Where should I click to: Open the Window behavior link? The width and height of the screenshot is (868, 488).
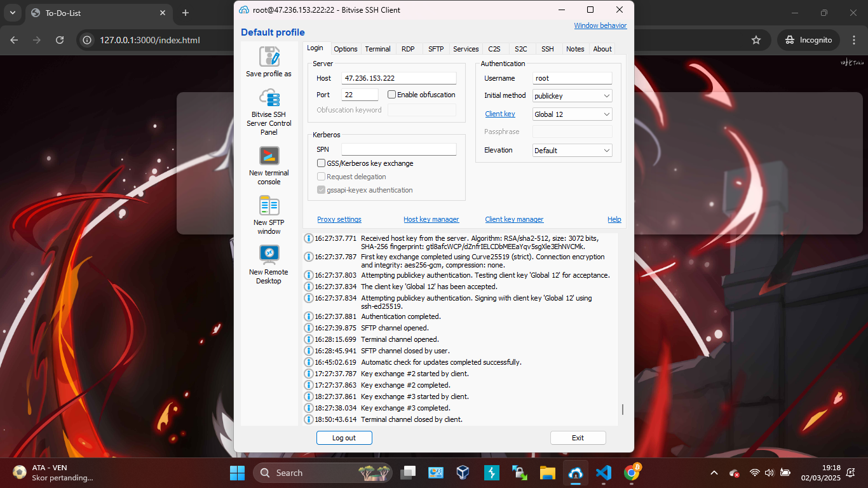[x=600, y=25]
